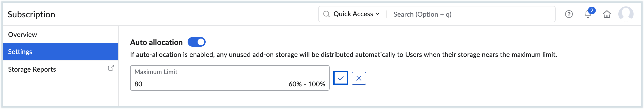Click the notification count badge showing 2
Screen dimensions: 644x109
point(592,10)
